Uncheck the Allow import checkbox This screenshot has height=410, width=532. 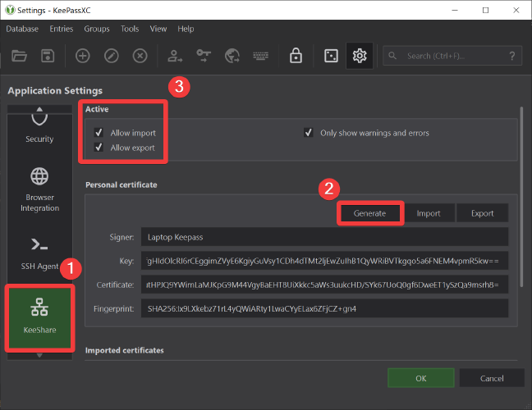pyautogui.click(x=99, y=133)
